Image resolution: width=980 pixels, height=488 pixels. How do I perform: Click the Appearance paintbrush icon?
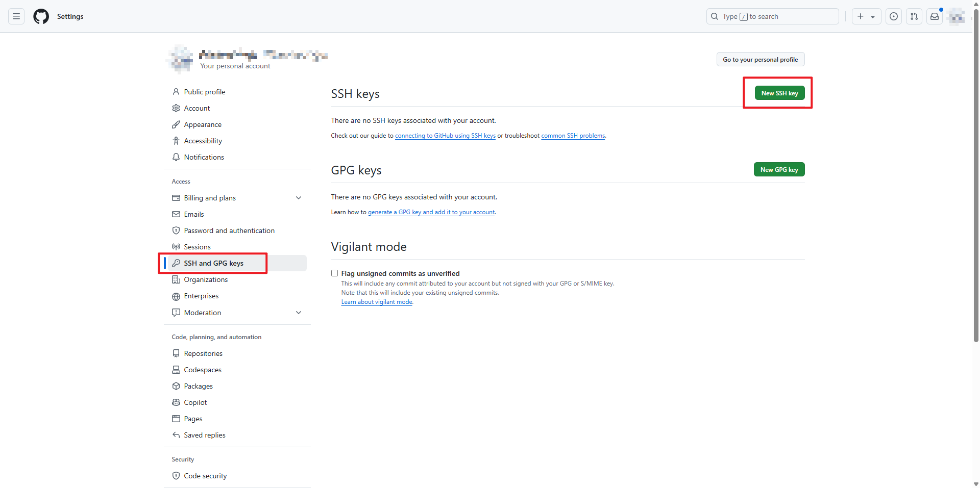[176, 124]
